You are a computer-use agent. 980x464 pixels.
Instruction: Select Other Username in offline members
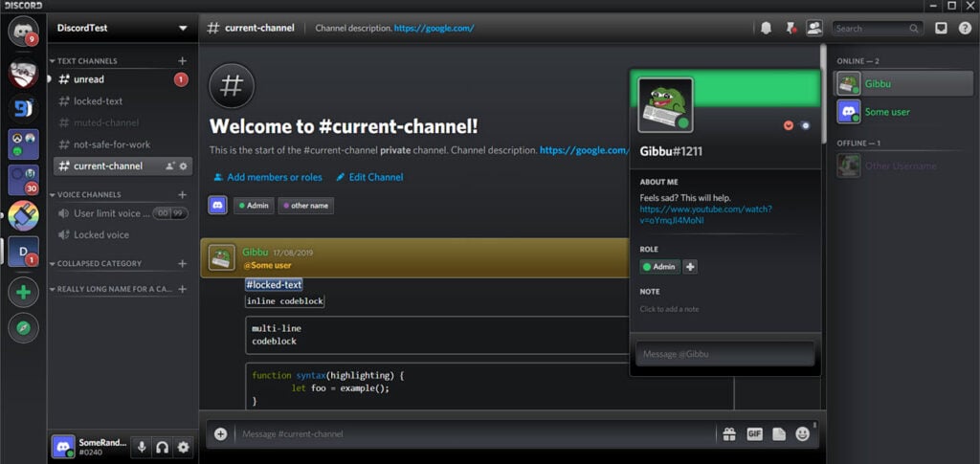point(903,166)
